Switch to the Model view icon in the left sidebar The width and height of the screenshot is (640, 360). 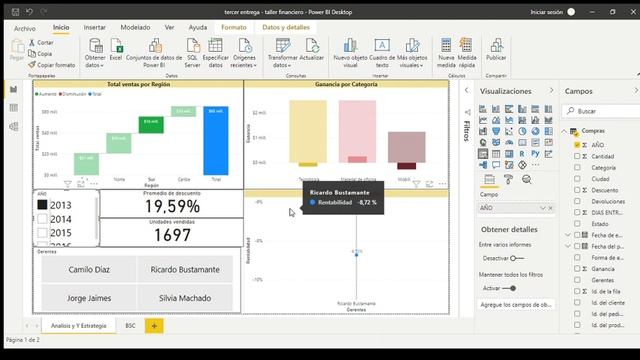[x=13, y=127]
